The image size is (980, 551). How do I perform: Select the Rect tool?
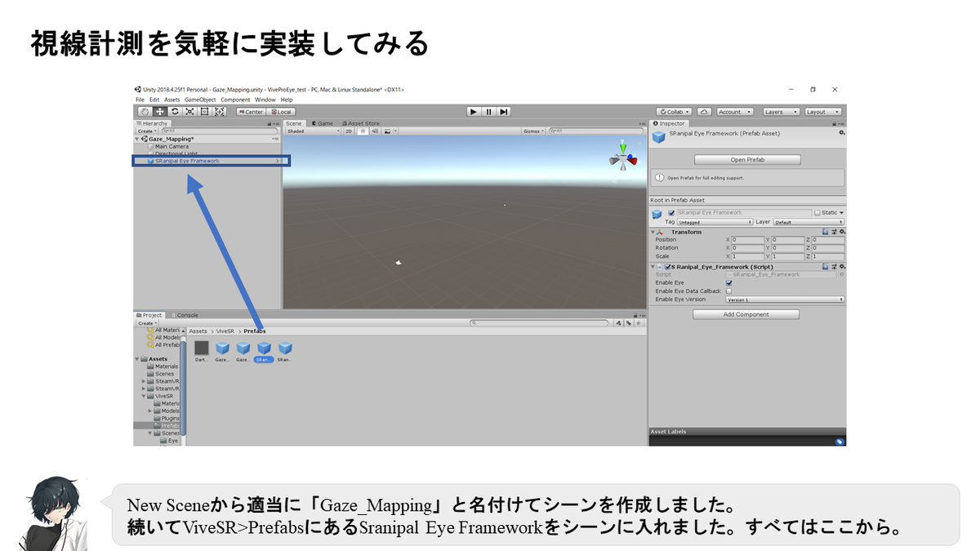click(205, 112)
